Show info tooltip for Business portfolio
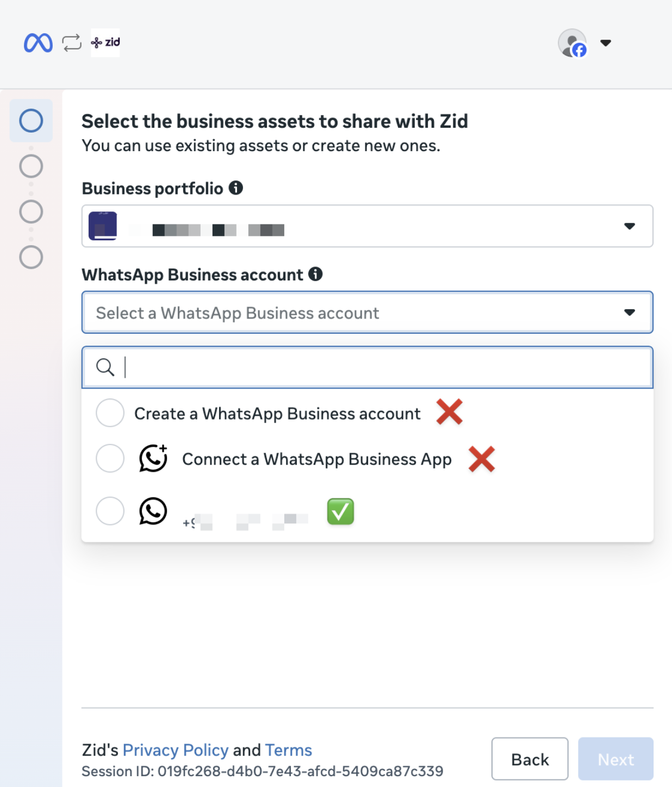This screenshot has height=787, width=672. 236,188
